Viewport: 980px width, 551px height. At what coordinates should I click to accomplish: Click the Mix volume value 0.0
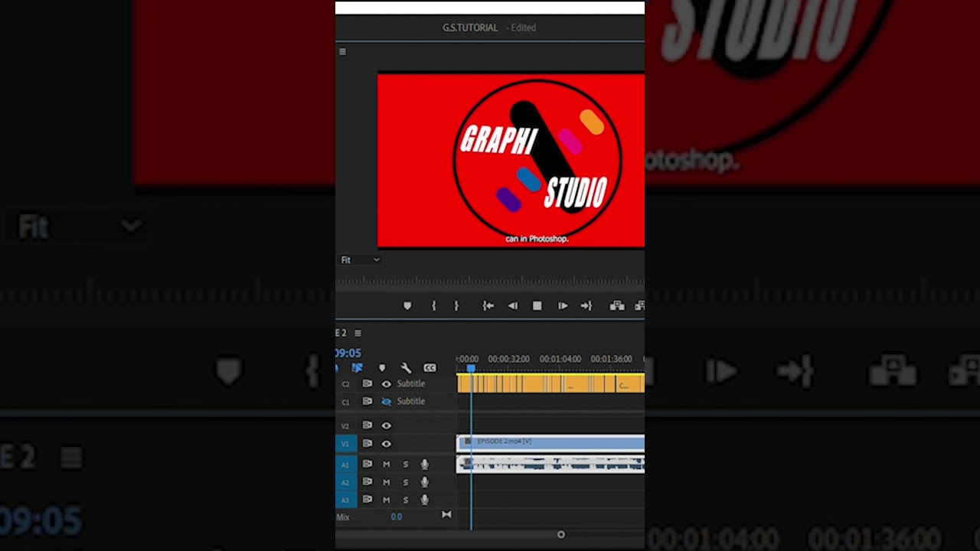396,517
